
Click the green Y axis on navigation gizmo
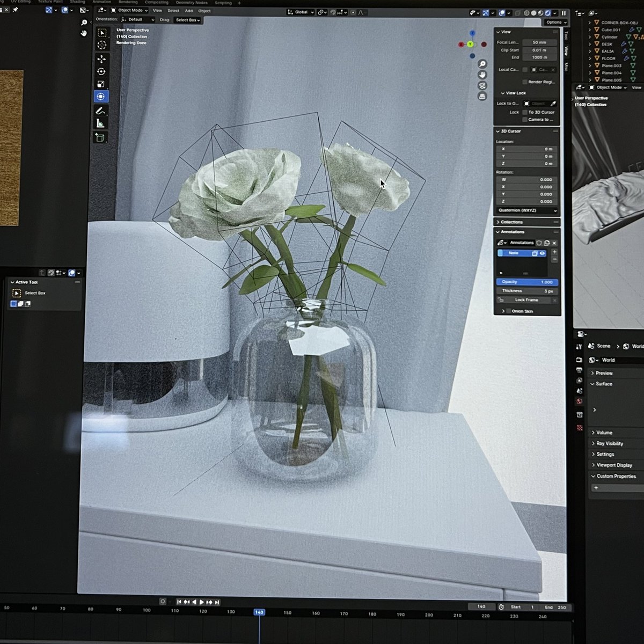(x=470, y=44)
